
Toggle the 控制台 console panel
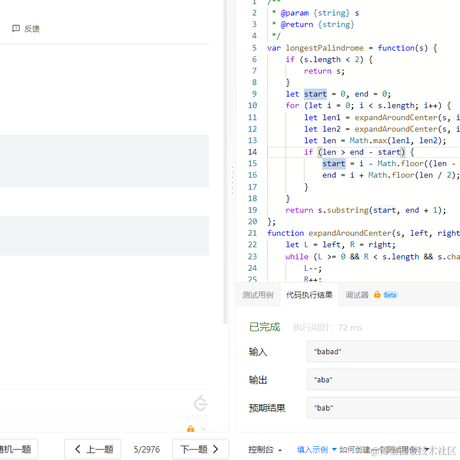click(x=265, y=450)
